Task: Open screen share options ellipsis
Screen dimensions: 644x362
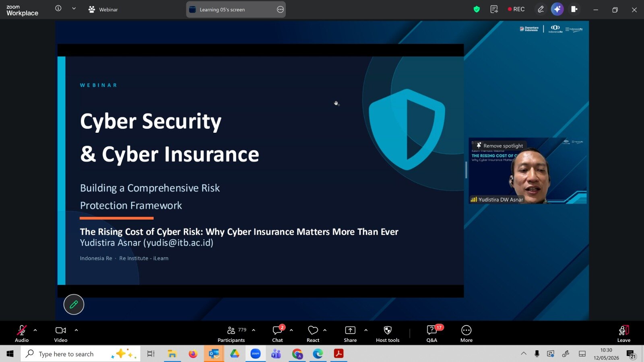Action: (281, 10)
